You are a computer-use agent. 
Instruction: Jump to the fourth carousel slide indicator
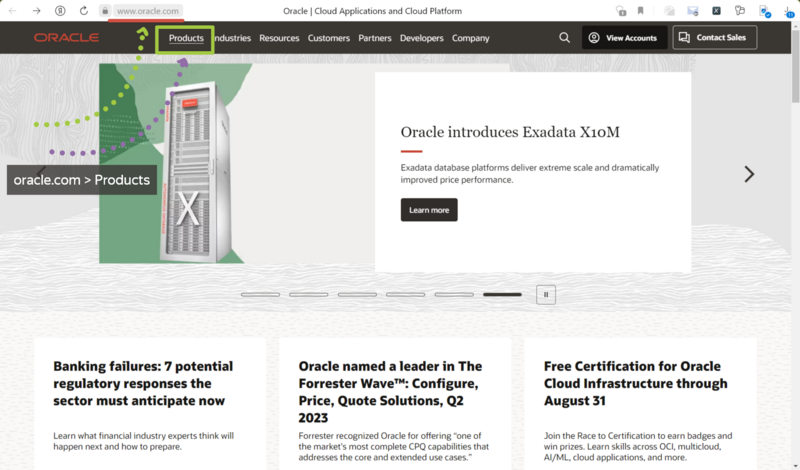click(406, 294)
